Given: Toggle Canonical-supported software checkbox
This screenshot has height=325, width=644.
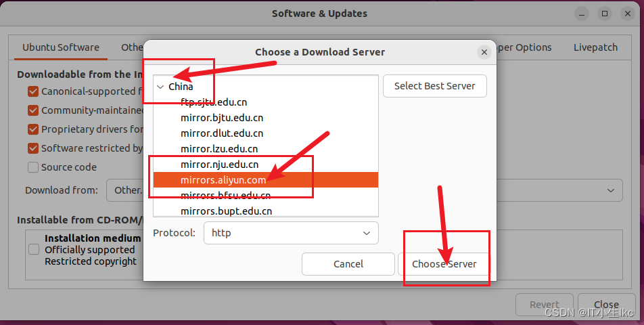Looking at the screenshot, I should tap(33, 91).
